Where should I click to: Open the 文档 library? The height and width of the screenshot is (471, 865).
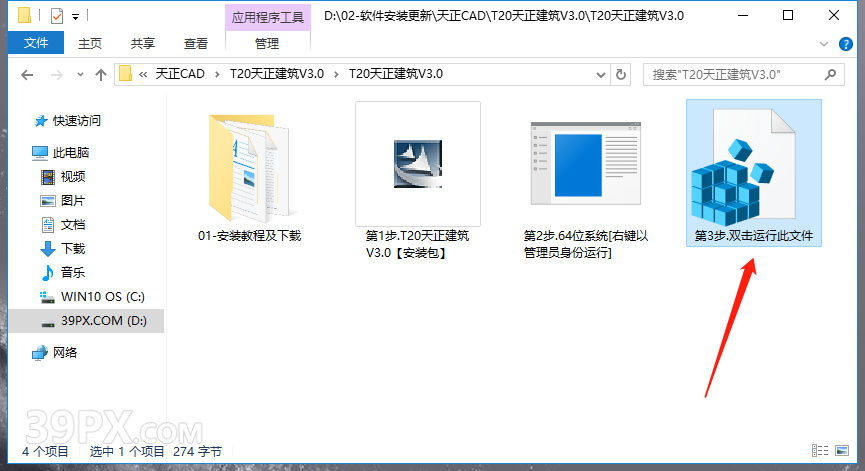(x=73, y=224)
